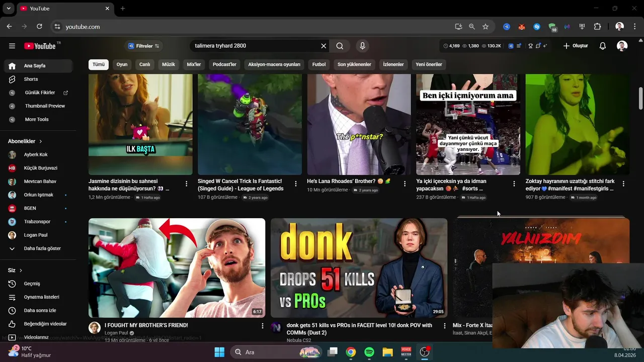Open the donk DROPS 51 KILLS thumbnail
This screenshot has height=362, width=644.
pyautogui.click(x=359, y=267)
